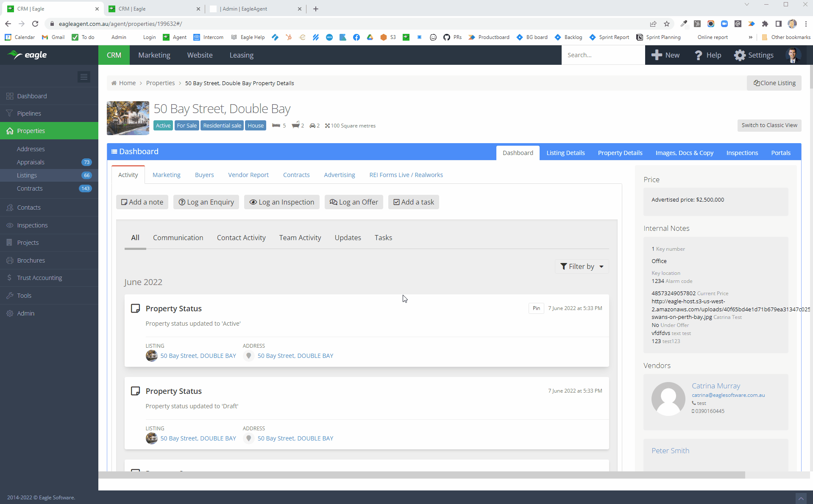The width and height of the screenshot is (813, 504).
Task: Pin the Property Status 'Active' entry
Action: point(536,308)
